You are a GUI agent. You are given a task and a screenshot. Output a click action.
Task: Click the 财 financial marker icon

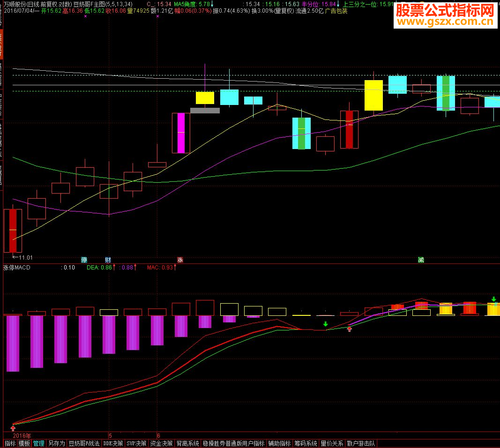108,260
